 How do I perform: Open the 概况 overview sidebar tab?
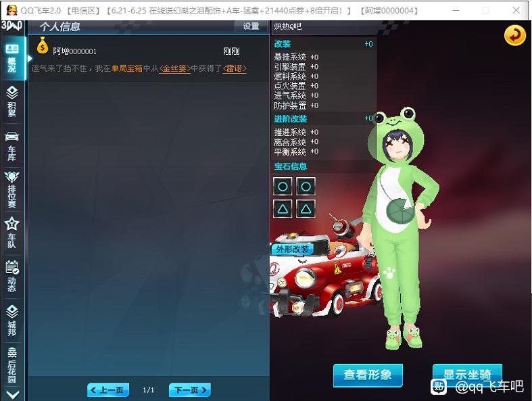point(12,58)
